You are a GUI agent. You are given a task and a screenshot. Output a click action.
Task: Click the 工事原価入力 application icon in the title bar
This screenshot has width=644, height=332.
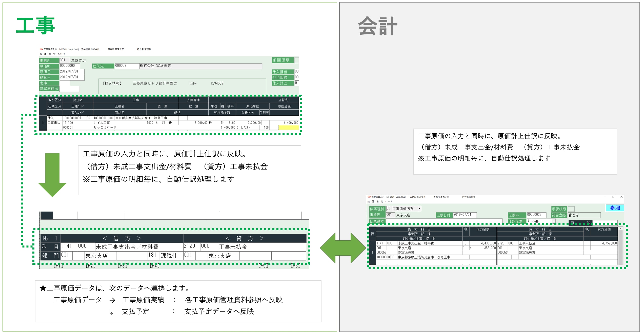(x=41, y=50)
